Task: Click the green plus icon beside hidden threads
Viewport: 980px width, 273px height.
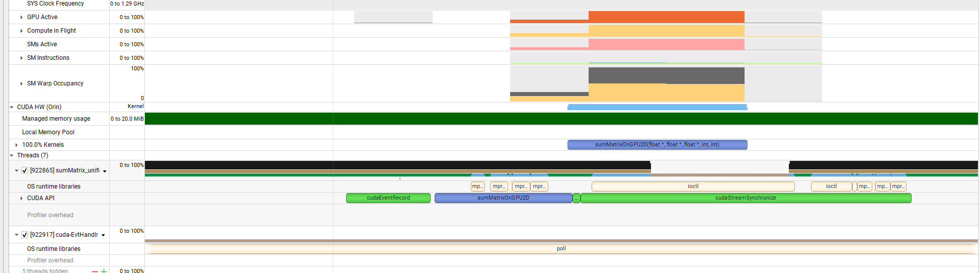Action: pyautogui.click(x=104, y=271)
